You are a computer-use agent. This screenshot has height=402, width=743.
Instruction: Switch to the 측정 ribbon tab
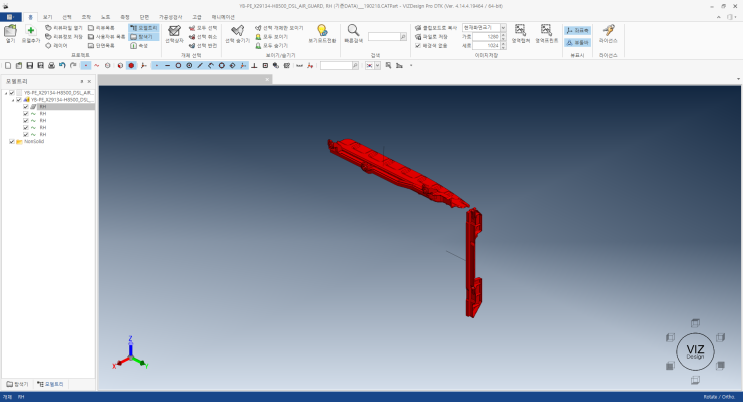click(125, 17)
